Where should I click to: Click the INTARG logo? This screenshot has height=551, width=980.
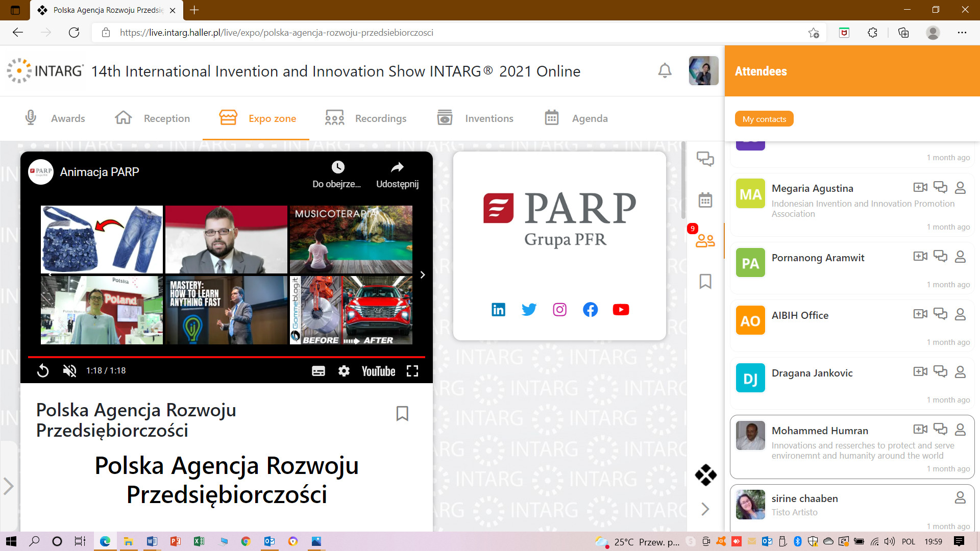(45, 70)
